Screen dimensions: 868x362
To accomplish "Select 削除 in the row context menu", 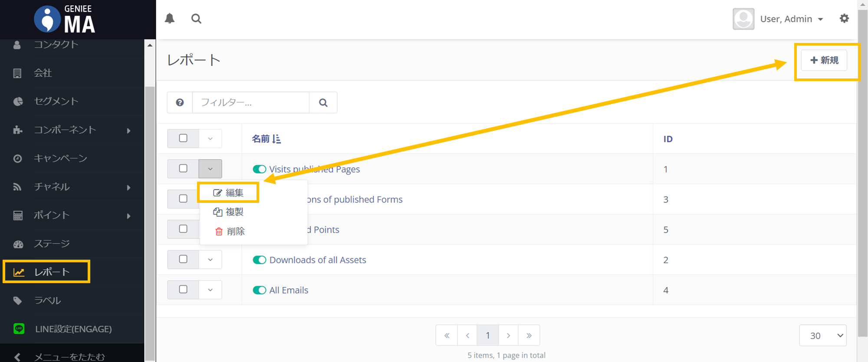I will (x=230, y=231).
